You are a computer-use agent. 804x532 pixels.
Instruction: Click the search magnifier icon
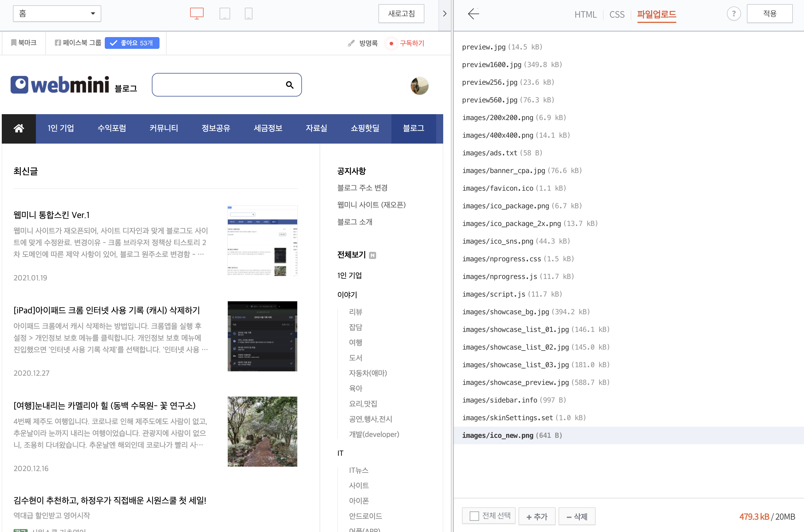(x=289, y=85)
